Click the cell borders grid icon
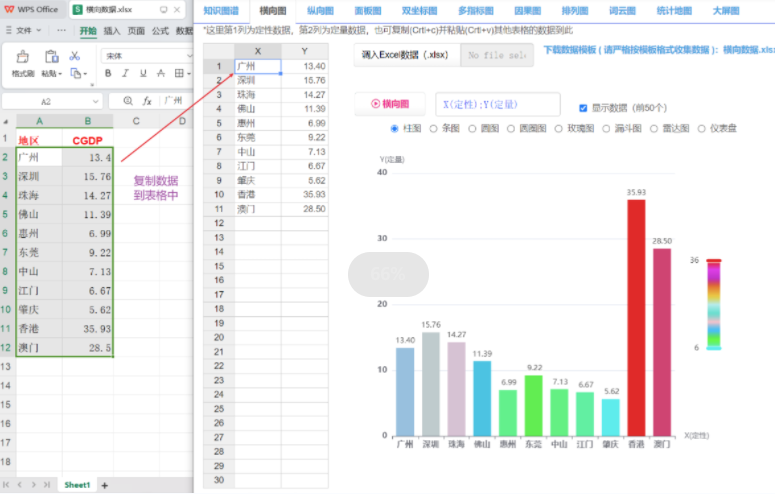 [x=179, y=74]
